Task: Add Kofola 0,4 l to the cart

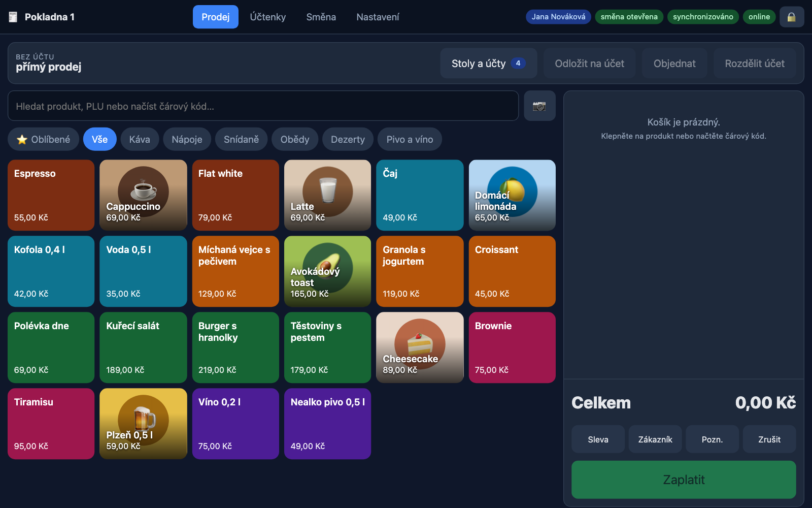Action: pos(51,271)
